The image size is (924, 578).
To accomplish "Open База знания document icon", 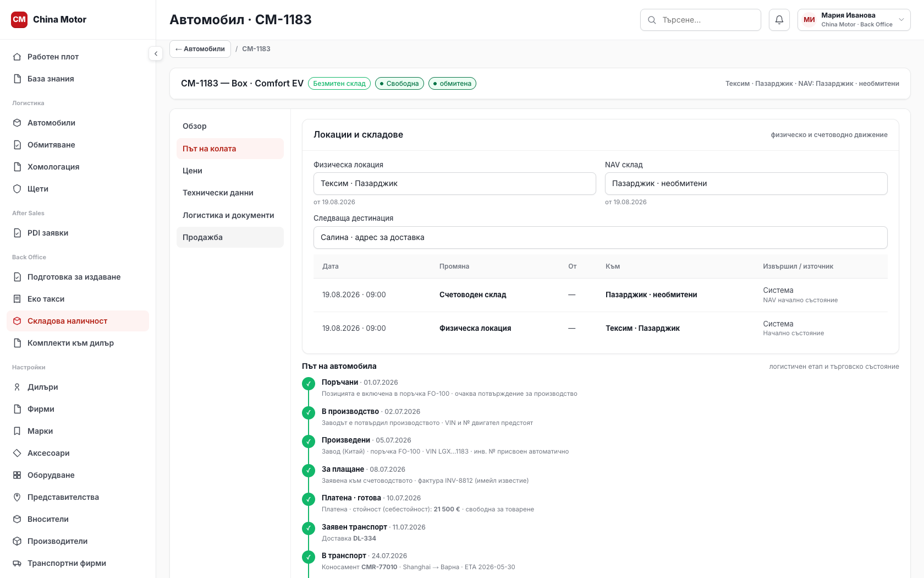I will click(17, 79).
